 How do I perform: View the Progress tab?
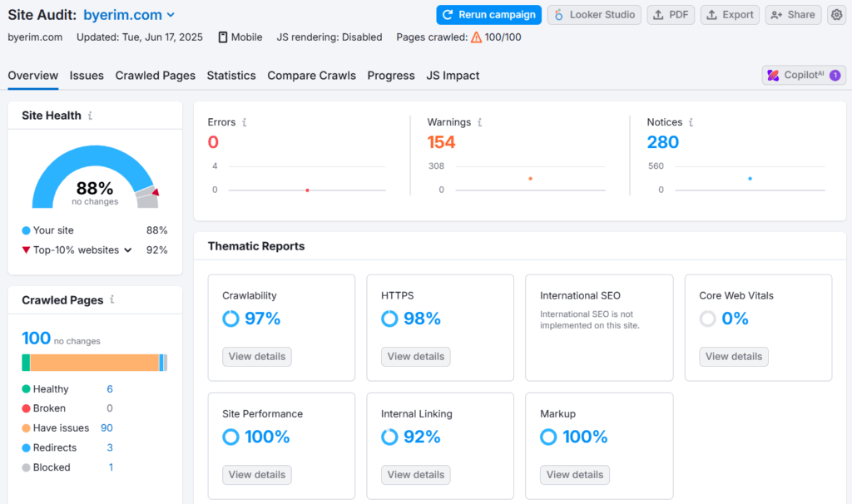pos(391,76)
